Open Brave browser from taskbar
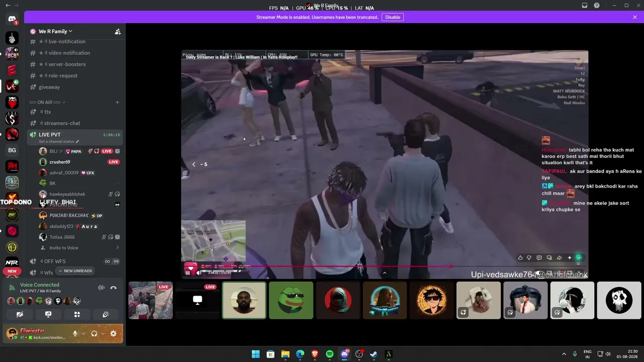 click(x=315, y=354)
